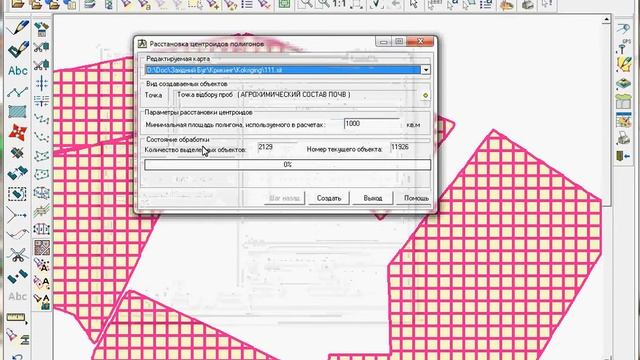This screenshot has height=360, width=640.
Task: Click the grayed-out Abc text tool
Action: [x=18, y=297]
